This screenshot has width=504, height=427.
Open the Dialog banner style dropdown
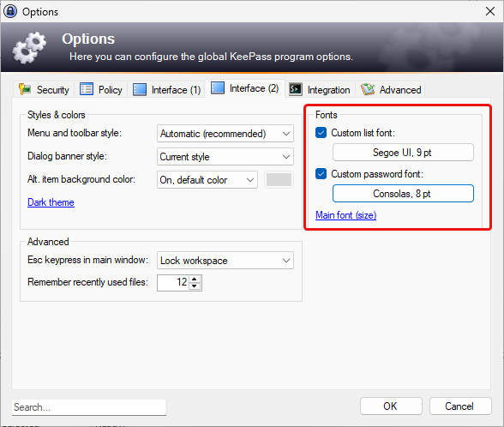(225, 157)
